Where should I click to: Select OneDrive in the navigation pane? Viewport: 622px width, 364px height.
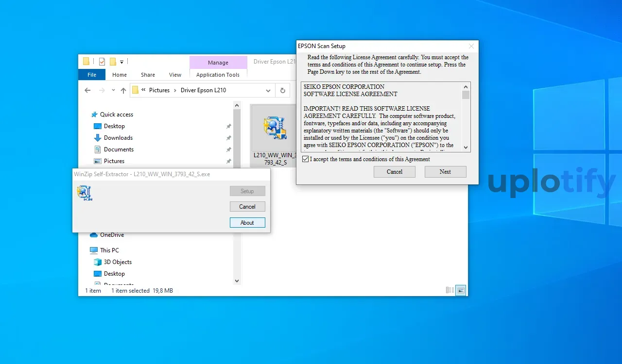tap(112, 235)
